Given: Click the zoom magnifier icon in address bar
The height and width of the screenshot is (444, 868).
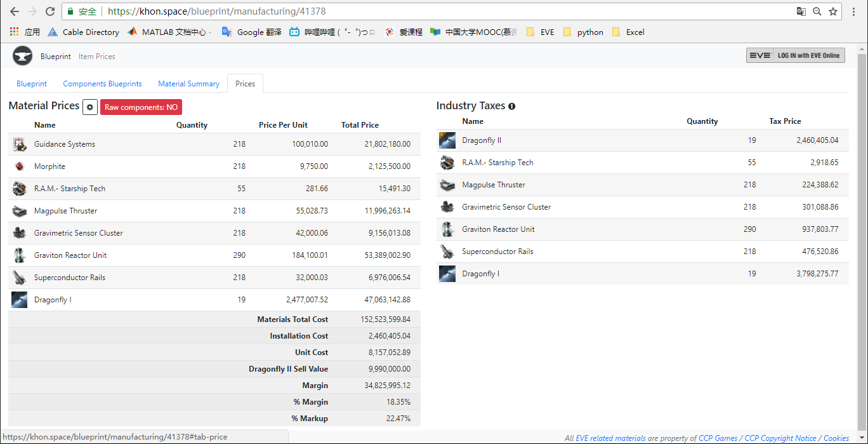Looking at the screenshot, I should point(817,11).
